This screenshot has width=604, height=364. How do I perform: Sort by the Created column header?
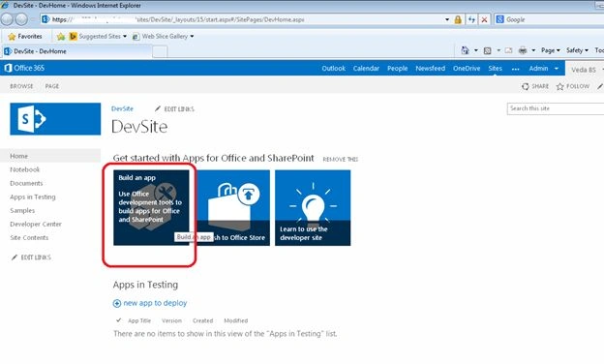point(202,320)
